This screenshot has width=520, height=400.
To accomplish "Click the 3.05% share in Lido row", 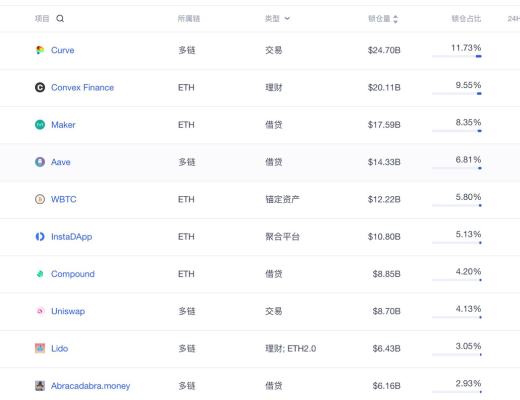I will (468, 346).
